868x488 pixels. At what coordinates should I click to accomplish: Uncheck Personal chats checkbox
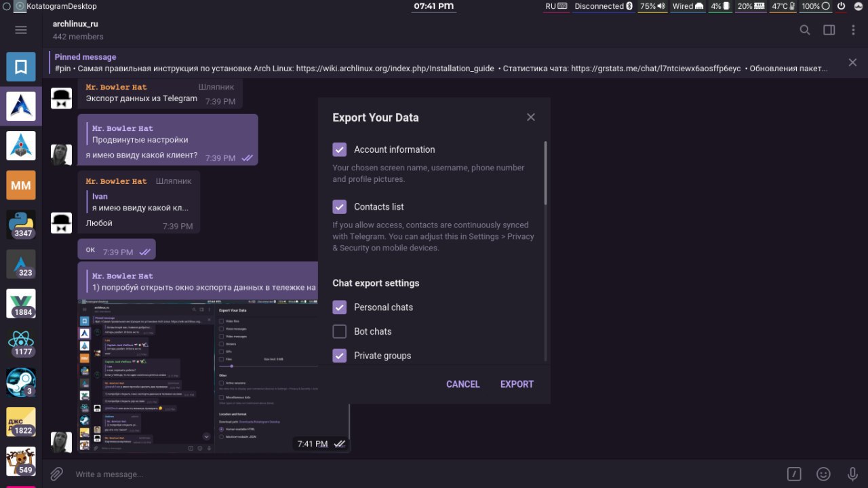point(340,307)
